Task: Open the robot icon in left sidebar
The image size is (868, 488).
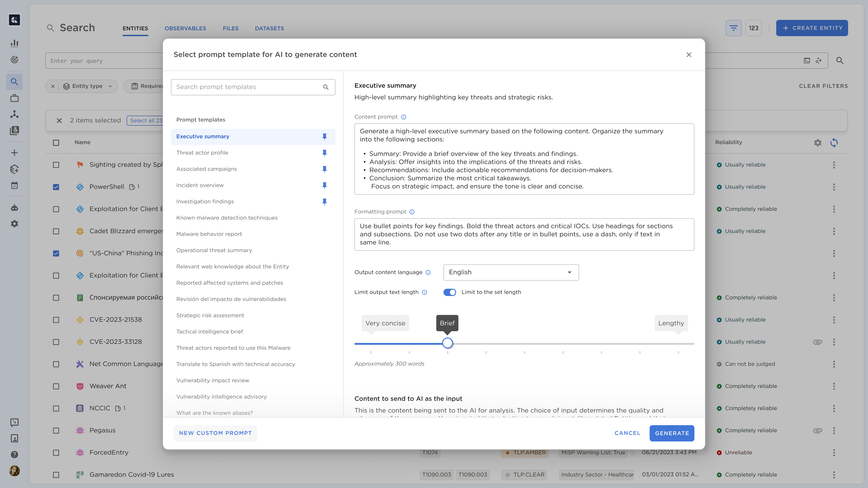Action: click(x=14, y=208)
